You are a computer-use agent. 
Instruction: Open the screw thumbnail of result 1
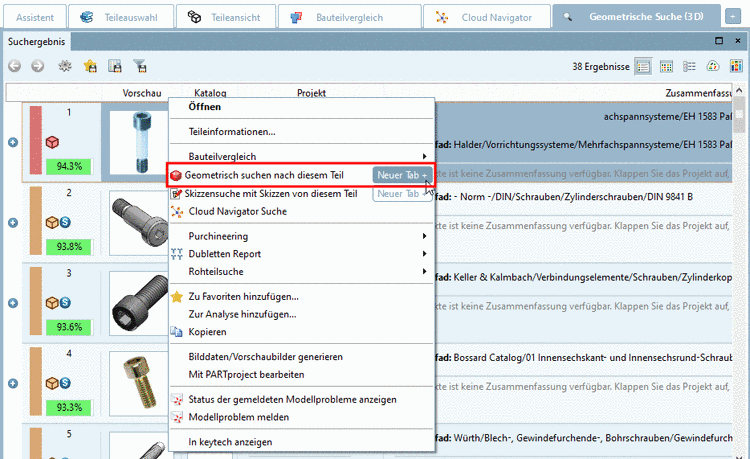point(139,142)
